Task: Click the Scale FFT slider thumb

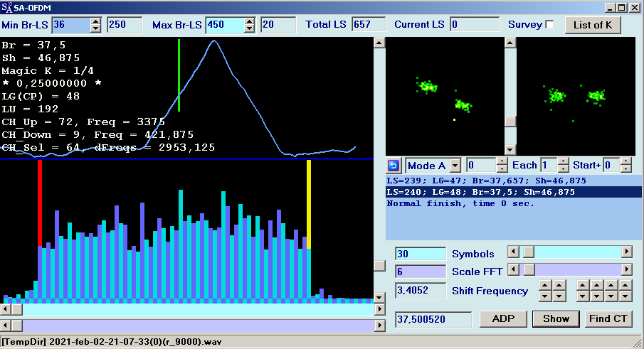Action: coord(529,269)
